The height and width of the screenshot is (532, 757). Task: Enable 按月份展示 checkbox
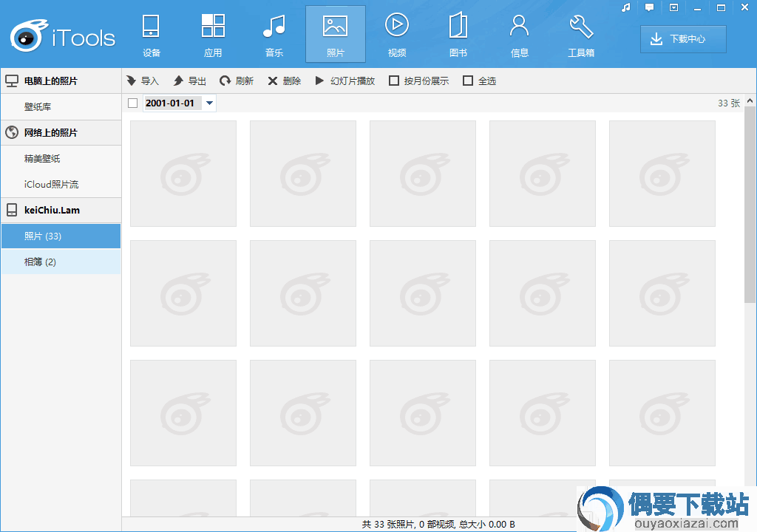click(x=394, y=81)
